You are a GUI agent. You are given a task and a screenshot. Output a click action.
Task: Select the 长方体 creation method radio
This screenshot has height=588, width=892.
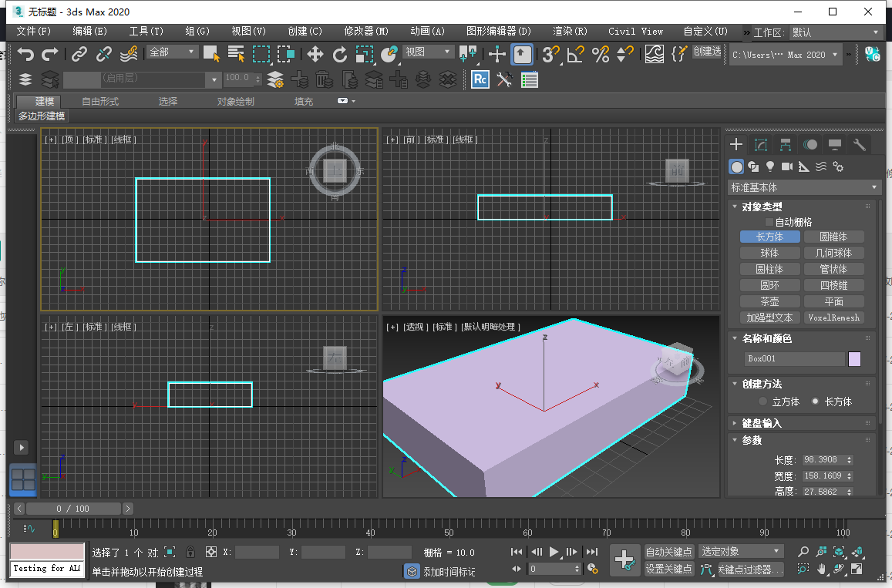pyautogui.click(x=815, y=402)
